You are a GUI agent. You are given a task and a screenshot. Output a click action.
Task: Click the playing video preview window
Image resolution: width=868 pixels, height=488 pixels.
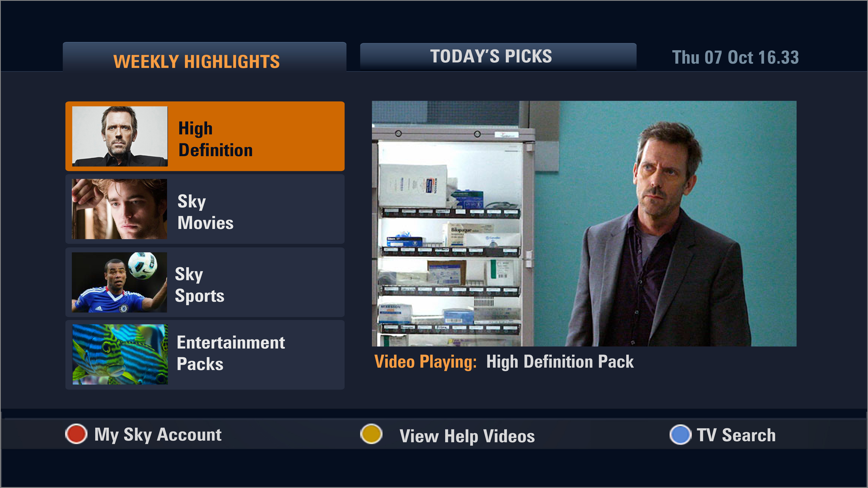tap(584, 224)
